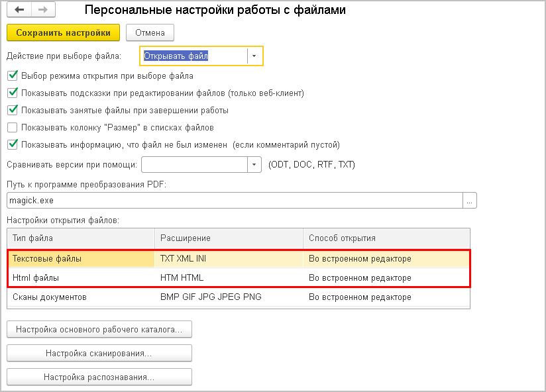Click the 'Расширение' column header

pos(229,238)
